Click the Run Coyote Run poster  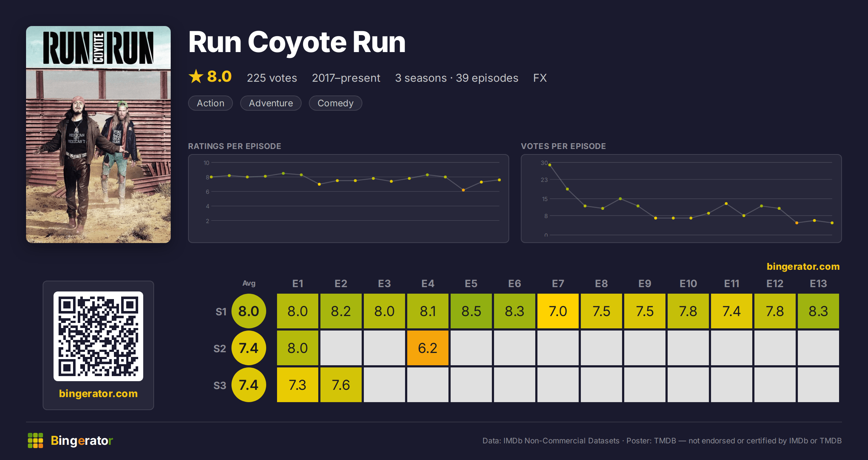98,135
